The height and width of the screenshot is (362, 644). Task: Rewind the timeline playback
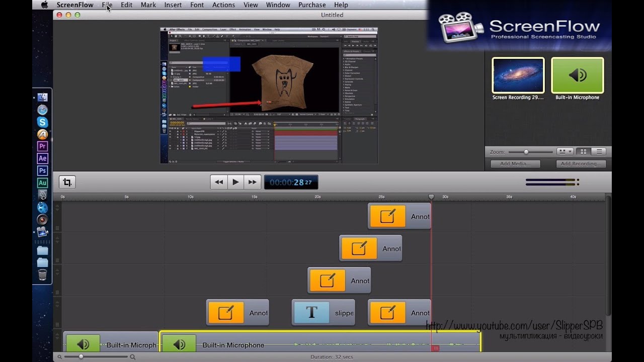click(x=219, y=182)
